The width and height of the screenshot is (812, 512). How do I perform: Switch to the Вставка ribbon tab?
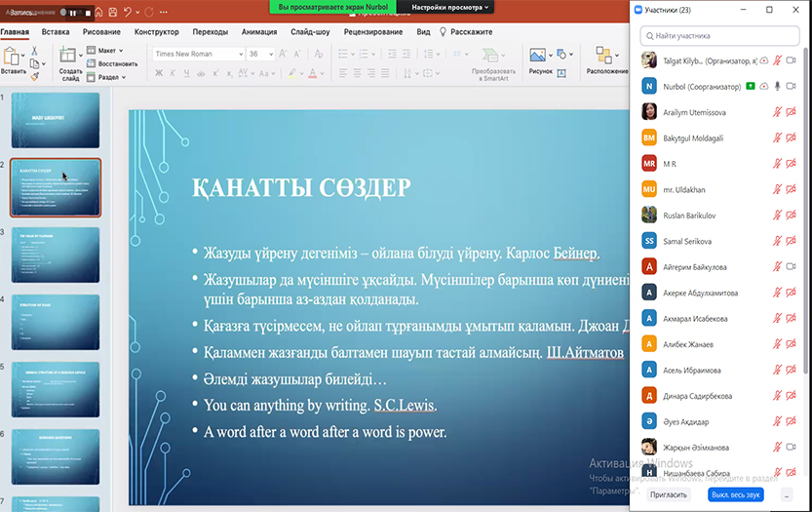click(x=56, y=32)
